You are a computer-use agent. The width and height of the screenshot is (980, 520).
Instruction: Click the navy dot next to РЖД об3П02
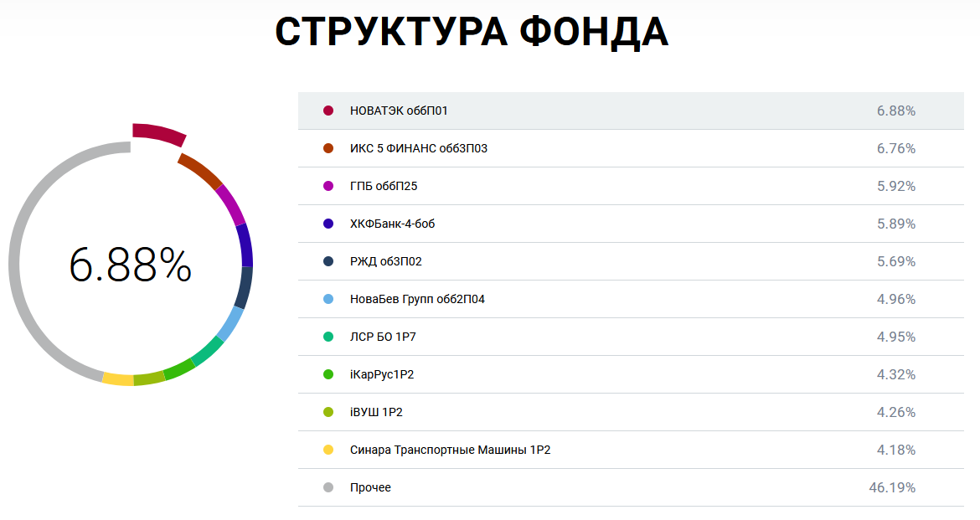[328, 261]
